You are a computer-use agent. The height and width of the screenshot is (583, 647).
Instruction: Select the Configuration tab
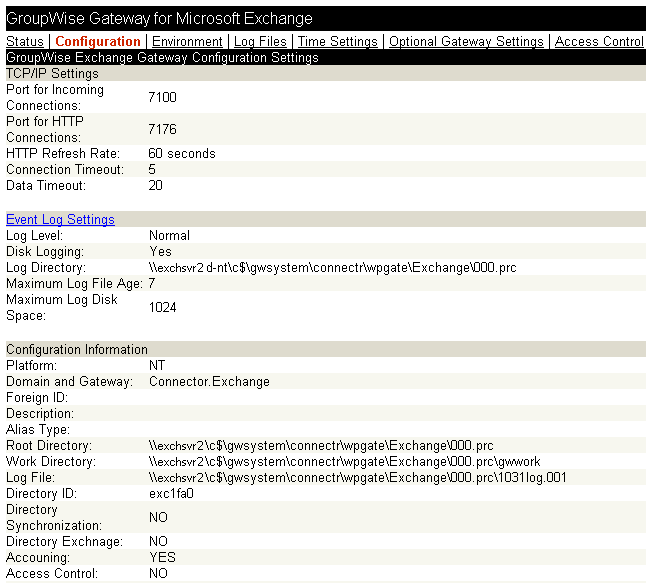[98, 41]
